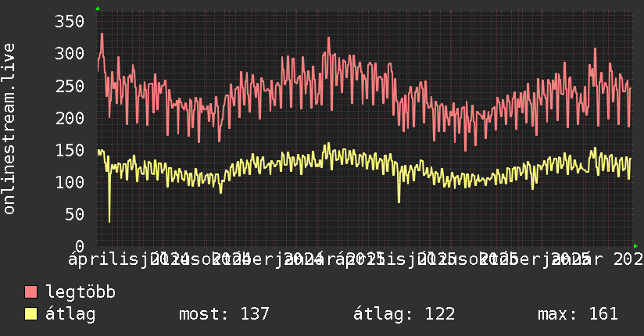Click the pink legtöbb color swatch
644x336 pixels.
click(30, 292)
